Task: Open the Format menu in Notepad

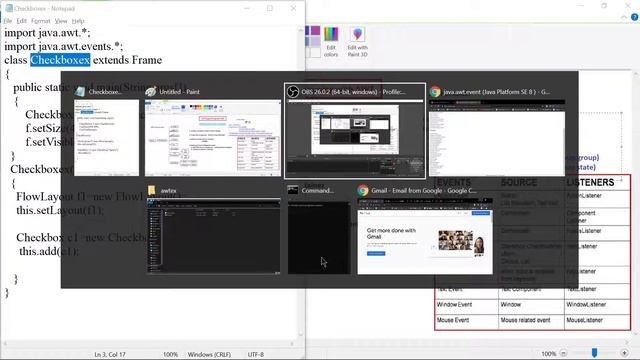Action: (41, 21)
